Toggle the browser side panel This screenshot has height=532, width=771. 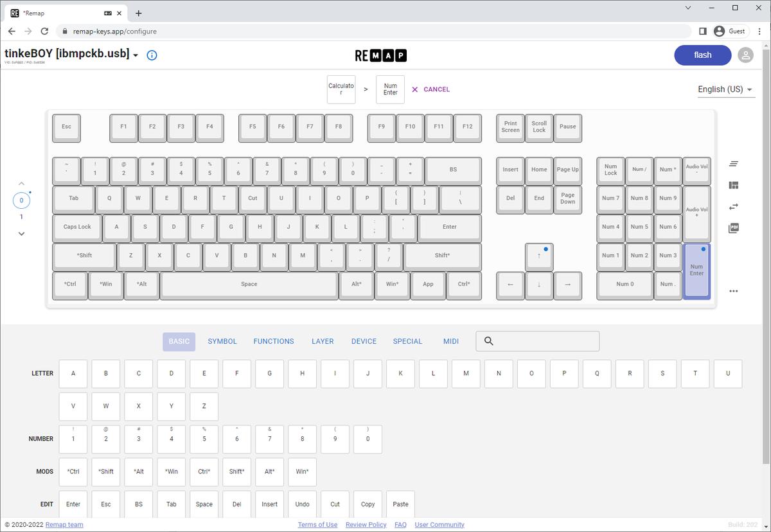[x=703, y=31]
